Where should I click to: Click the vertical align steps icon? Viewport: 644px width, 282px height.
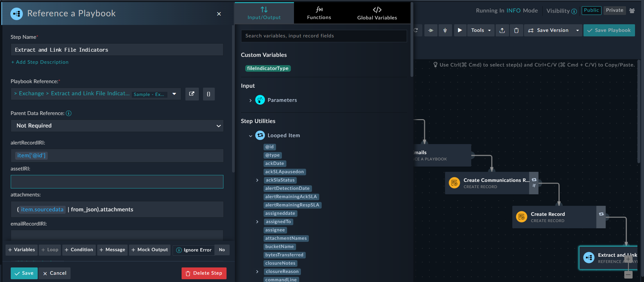(x=445, y=30)
